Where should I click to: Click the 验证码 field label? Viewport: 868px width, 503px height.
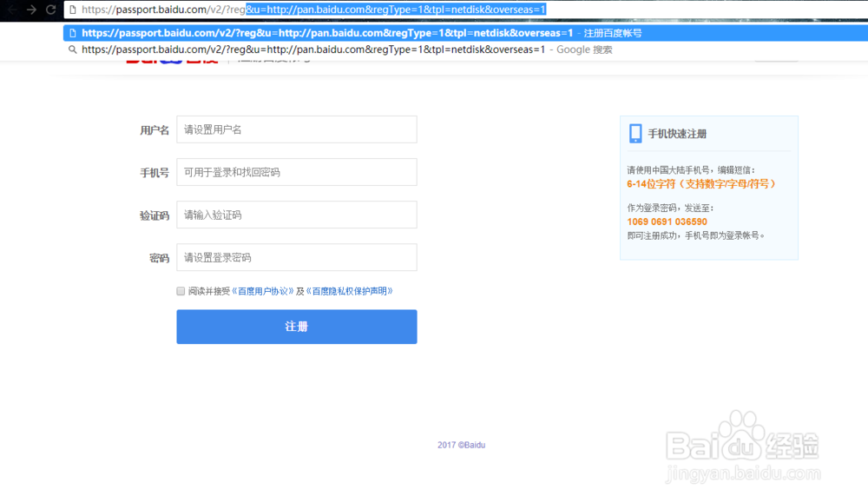tap(155, 215)
